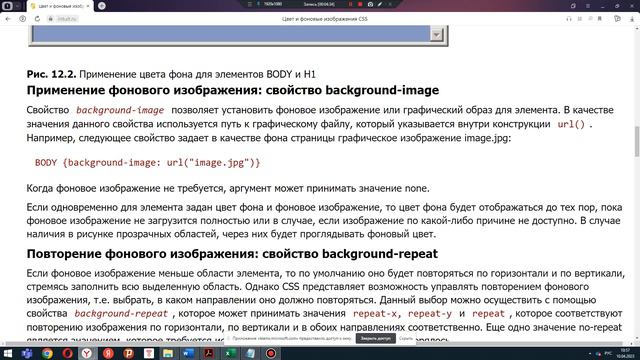Open PowerPoint from the taskbar

(x=129, y=353)
